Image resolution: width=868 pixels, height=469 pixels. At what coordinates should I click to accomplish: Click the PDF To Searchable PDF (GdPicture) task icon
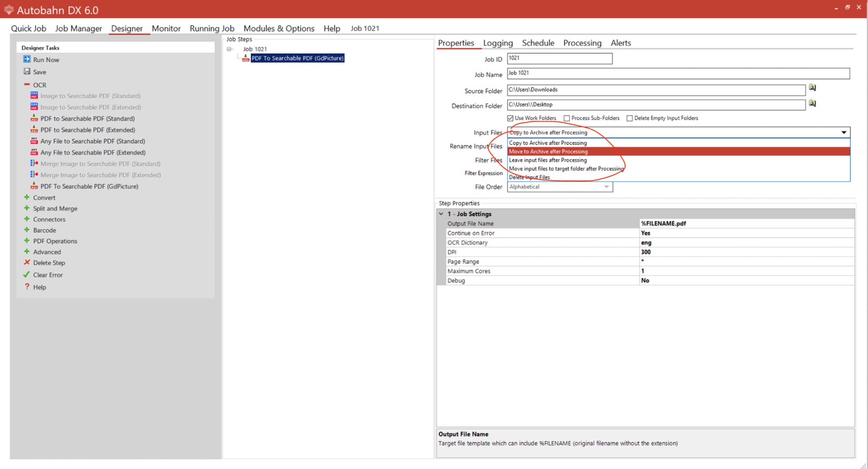point(34,186)
